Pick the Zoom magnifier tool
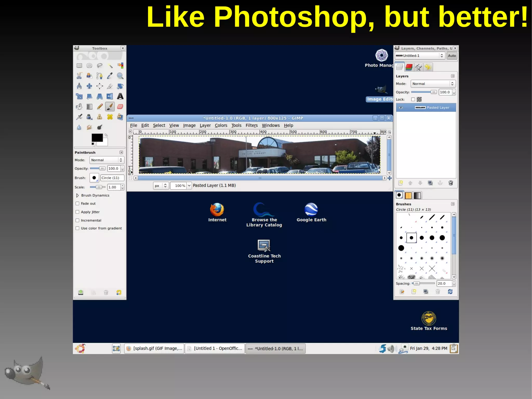The height and width of the screenshot is (399, 532). (x=120, y=76)
